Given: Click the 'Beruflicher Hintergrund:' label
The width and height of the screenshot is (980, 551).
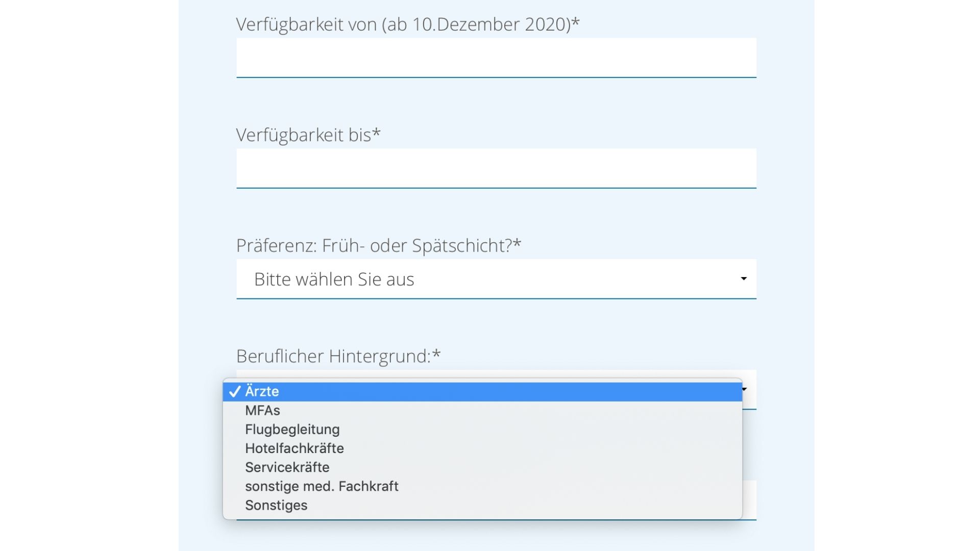Looking at the screenshot, I should click(338, 356).
